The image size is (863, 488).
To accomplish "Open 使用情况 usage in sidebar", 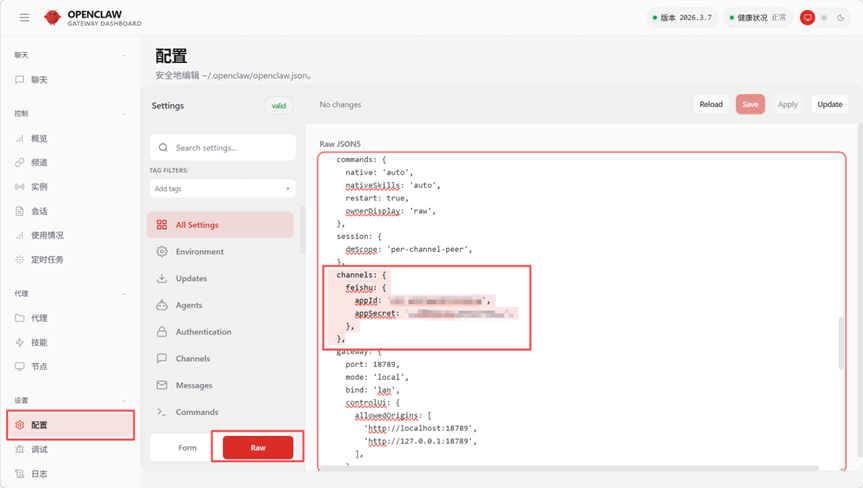I will click(x=70, y=235).
